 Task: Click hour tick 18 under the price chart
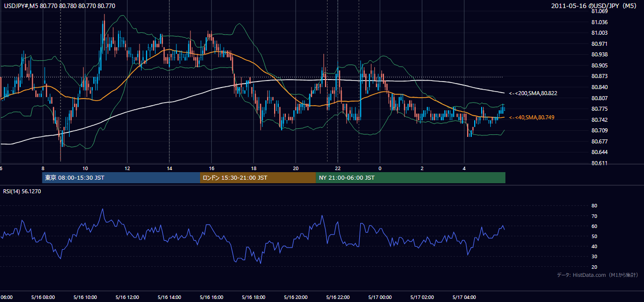pos(253,168)
